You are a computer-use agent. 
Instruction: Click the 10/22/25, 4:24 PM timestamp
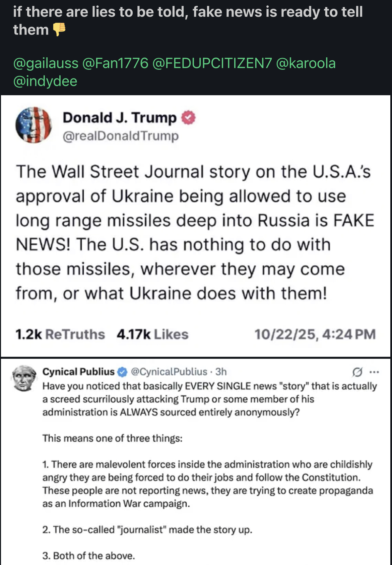(x=315, y=334)
